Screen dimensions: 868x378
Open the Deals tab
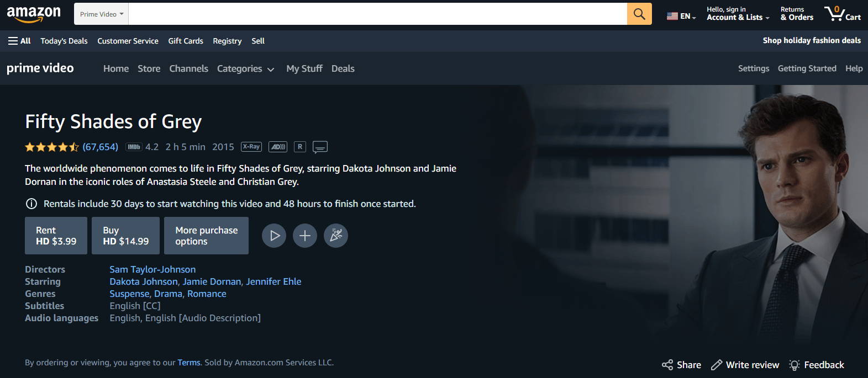[x=343, y=68]
